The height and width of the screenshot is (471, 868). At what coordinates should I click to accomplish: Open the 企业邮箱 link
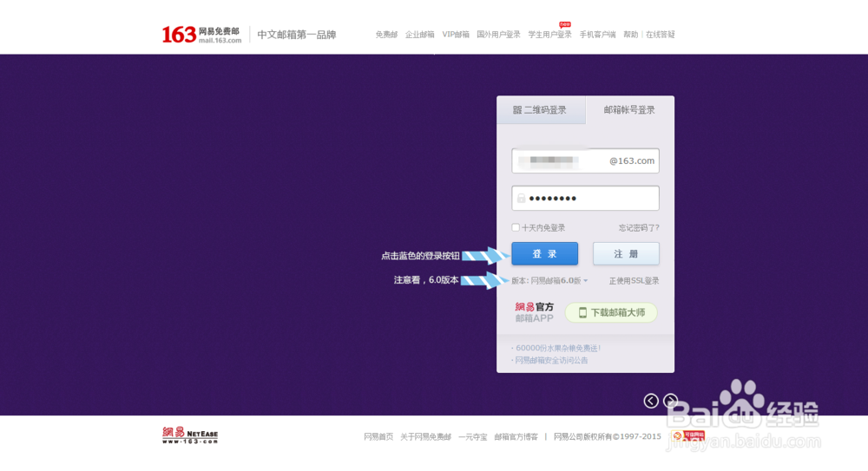coord(419,35)
